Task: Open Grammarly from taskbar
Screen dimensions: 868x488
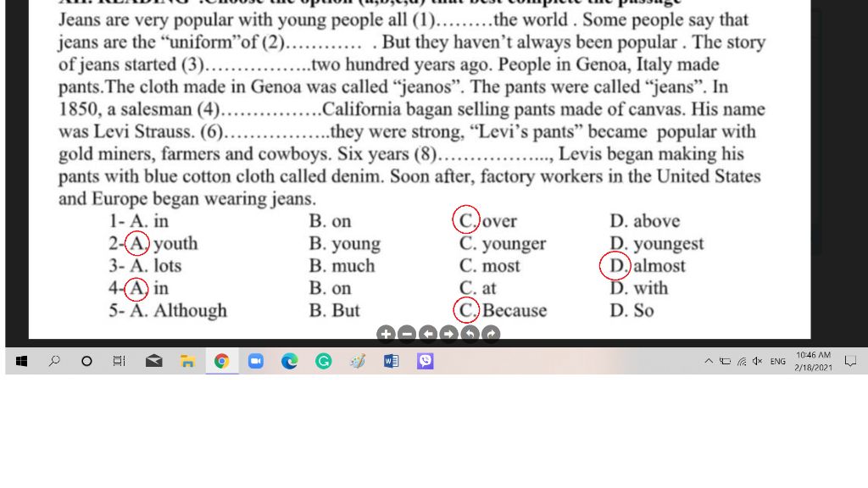Action: [324, 361]
